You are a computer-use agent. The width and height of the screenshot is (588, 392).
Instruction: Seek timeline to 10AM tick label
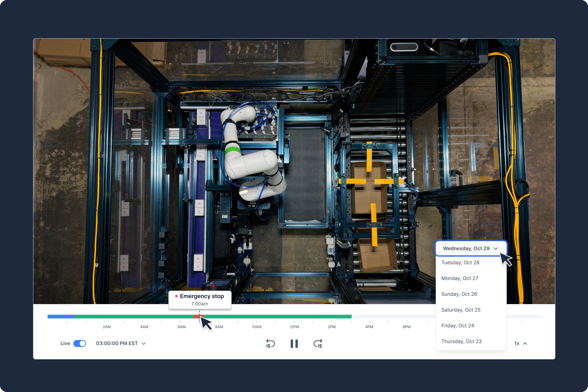click(257, 327)
